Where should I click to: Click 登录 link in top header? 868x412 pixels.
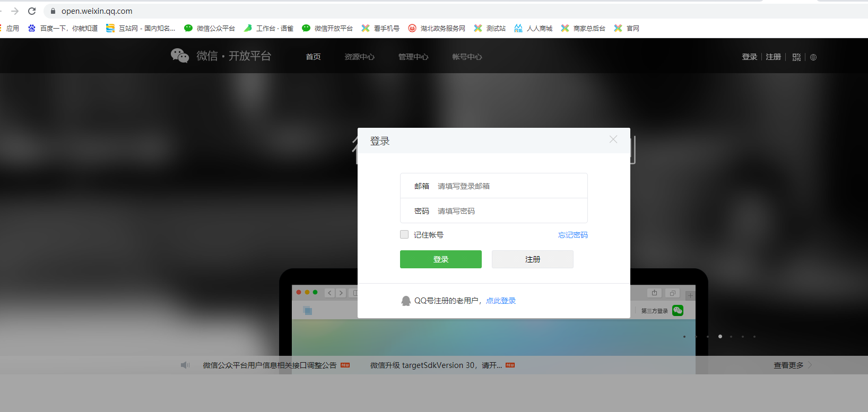tap(749, 57)
